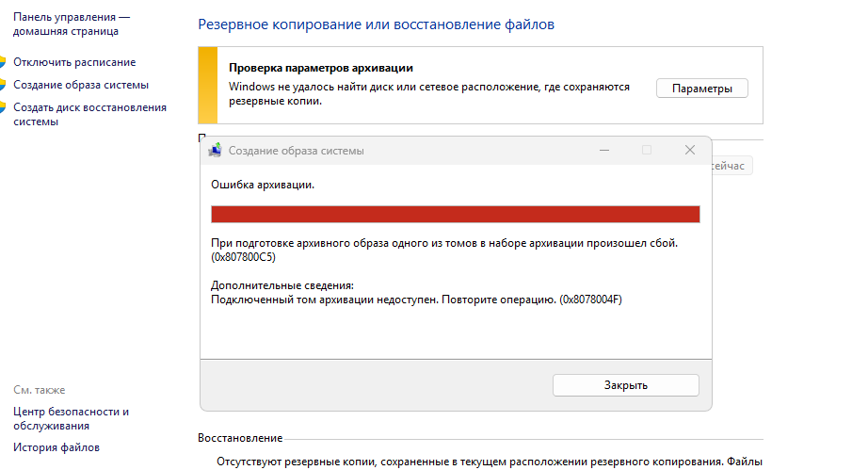Open 'Параметры' backup settings button
The image size is (868, 470).
[702, 89]
